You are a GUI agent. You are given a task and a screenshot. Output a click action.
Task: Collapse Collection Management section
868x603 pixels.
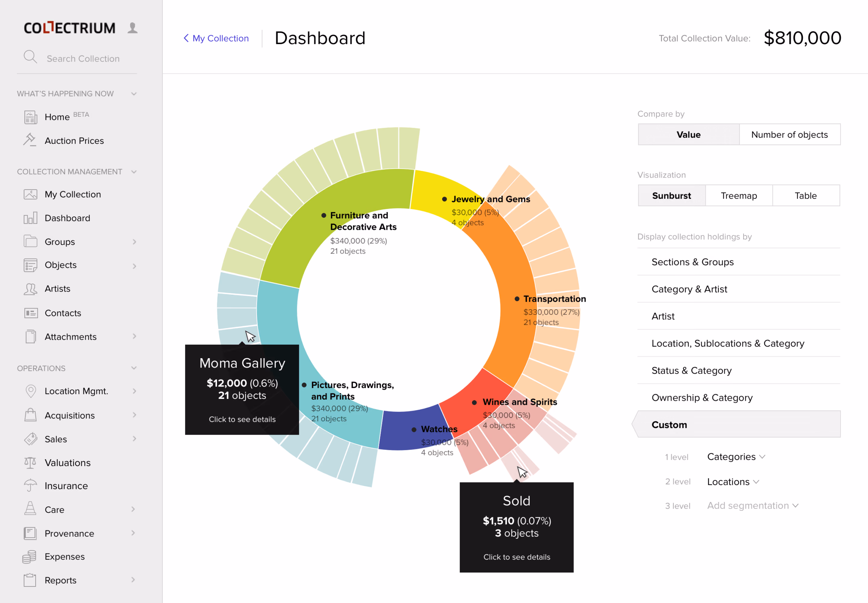coord(134,172)
